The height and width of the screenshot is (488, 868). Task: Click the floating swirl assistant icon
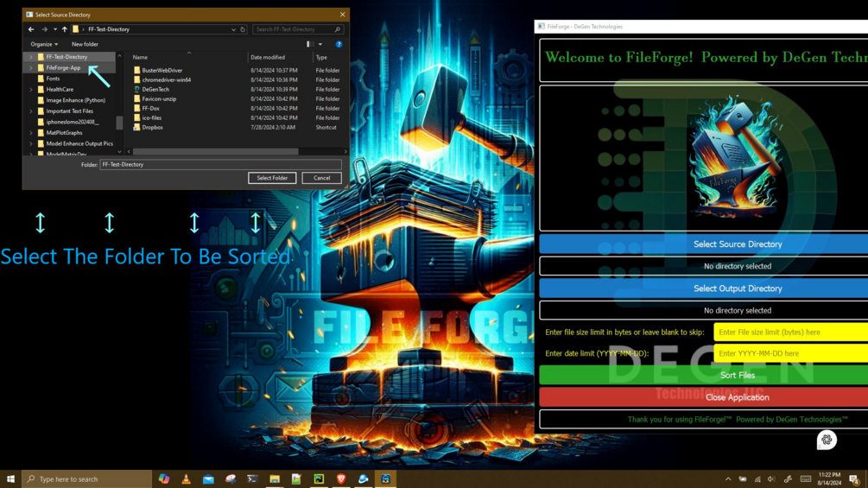[827, 440]
